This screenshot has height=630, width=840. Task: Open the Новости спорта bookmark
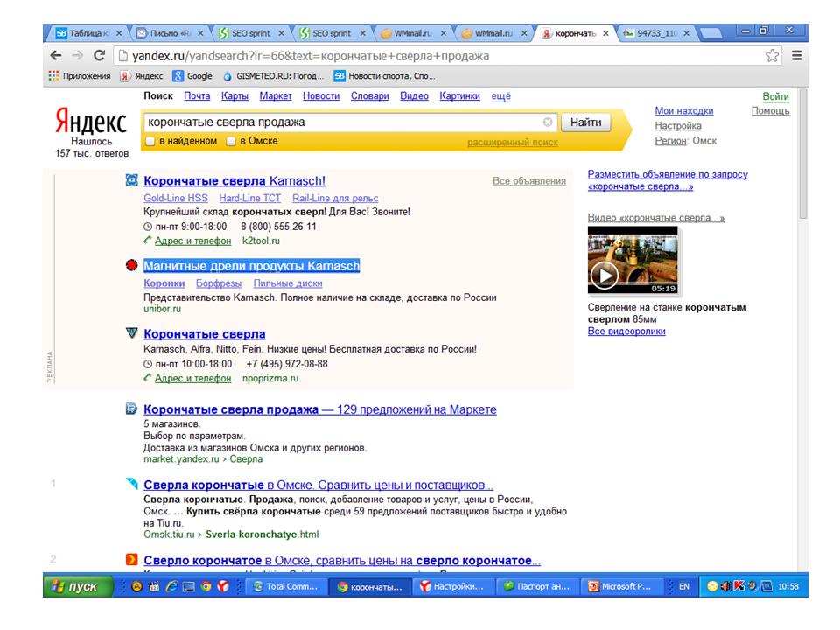click(x=384, y=76)
